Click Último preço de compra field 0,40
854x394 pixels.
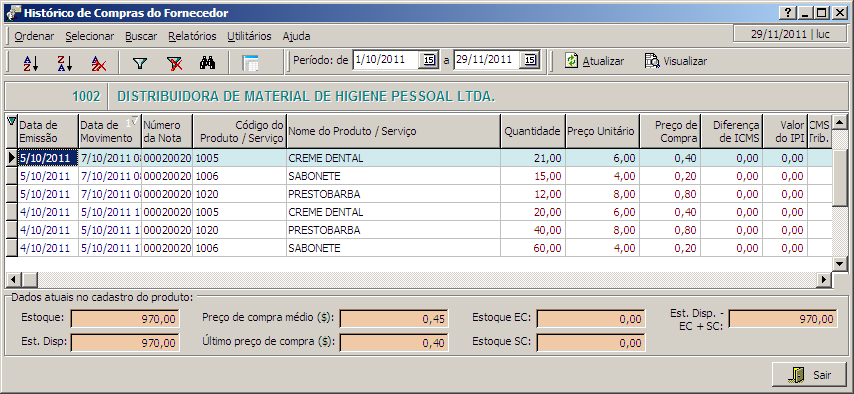(x=394, y=342)
